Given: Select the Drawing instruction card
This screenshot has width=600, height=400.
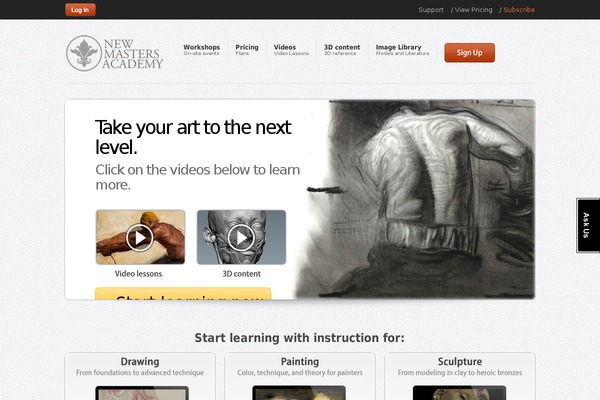Looking at the screenshot, I should [140, 376].
